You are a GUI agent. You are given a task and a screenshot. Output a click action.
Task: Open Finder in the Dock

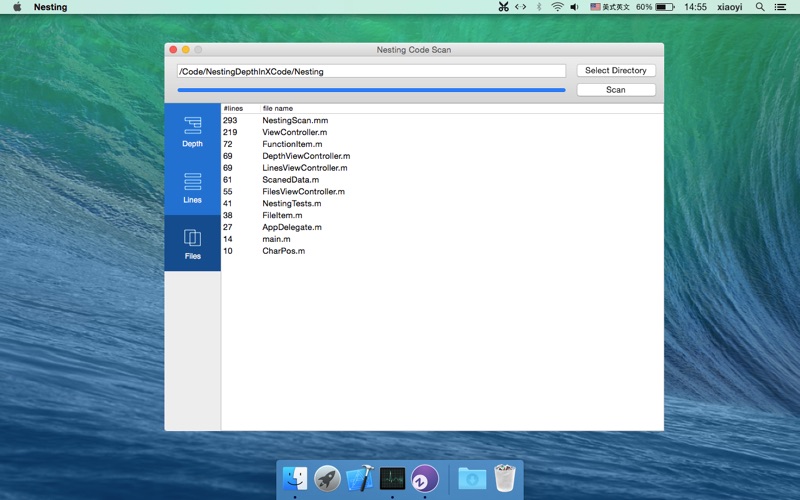(x=295, y=479)
